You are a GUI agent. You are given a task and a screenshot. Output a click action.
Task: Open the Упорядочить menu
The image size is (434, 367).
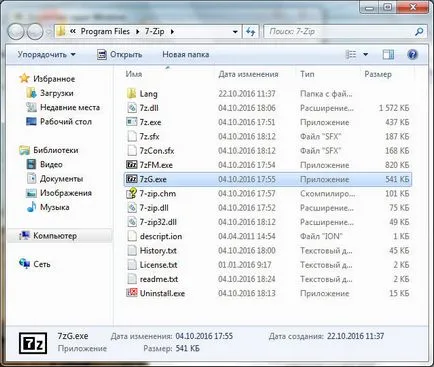coord(46,54)
